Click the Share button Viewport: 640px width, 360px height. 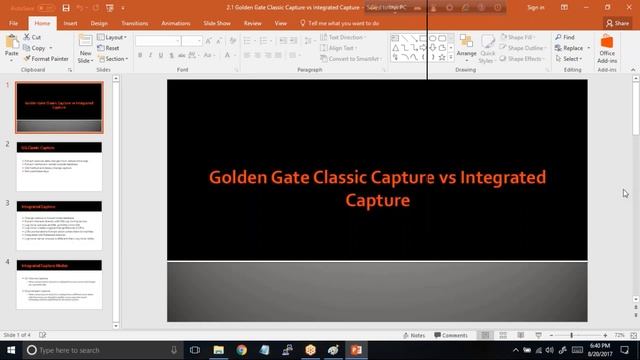618,23
